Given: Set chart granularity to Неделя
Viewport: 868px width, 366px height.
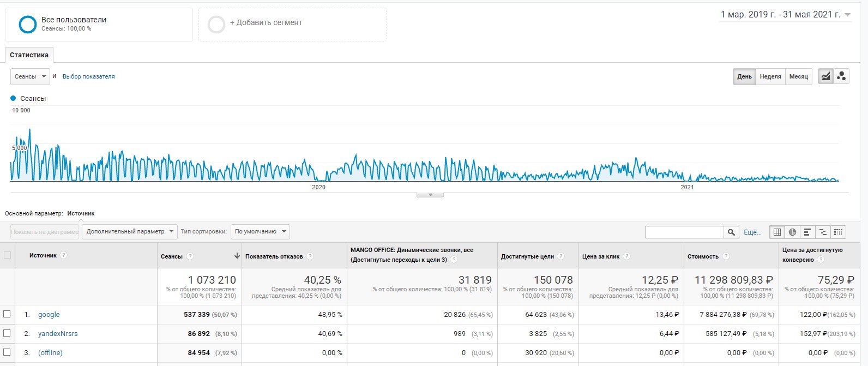Looking at the screenshot, I should [x=770, y=76].
